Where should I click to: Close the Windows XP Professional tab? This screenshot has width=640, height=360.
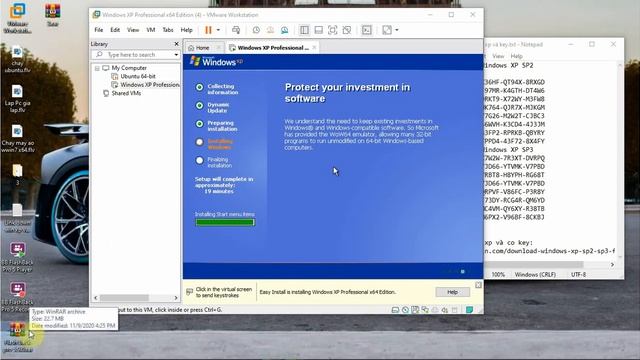[x=314, y=48]
